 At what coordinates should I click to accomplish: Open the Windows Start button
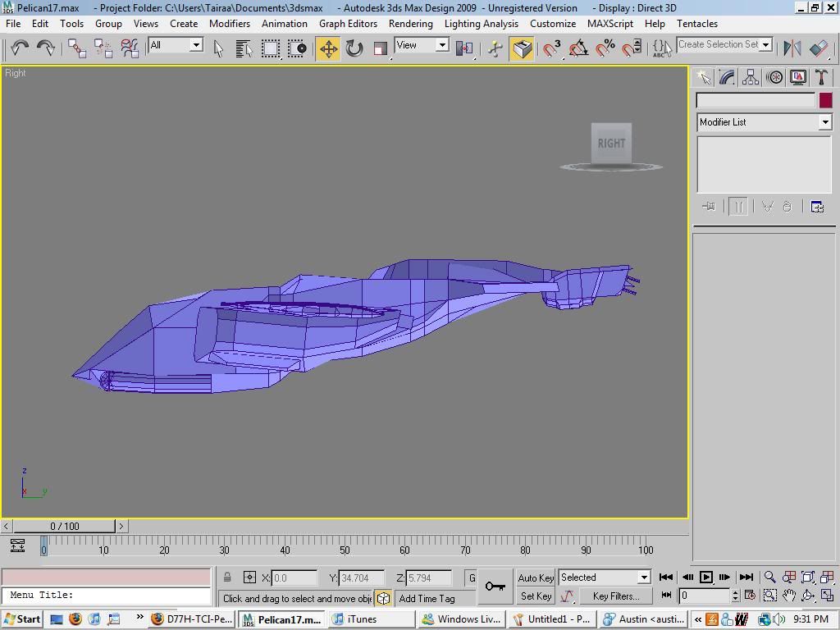click(x=22, y=619)
